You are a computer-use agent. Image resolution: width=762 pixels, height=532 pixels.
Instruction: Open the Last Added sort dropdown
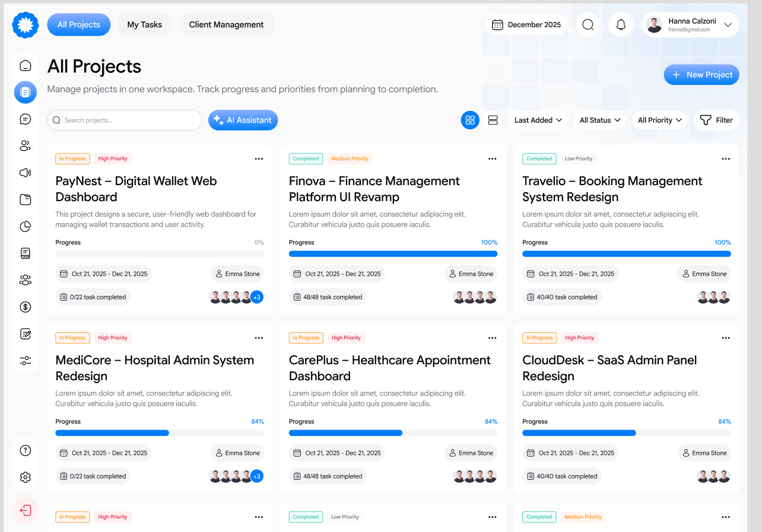tap(537, 120)
